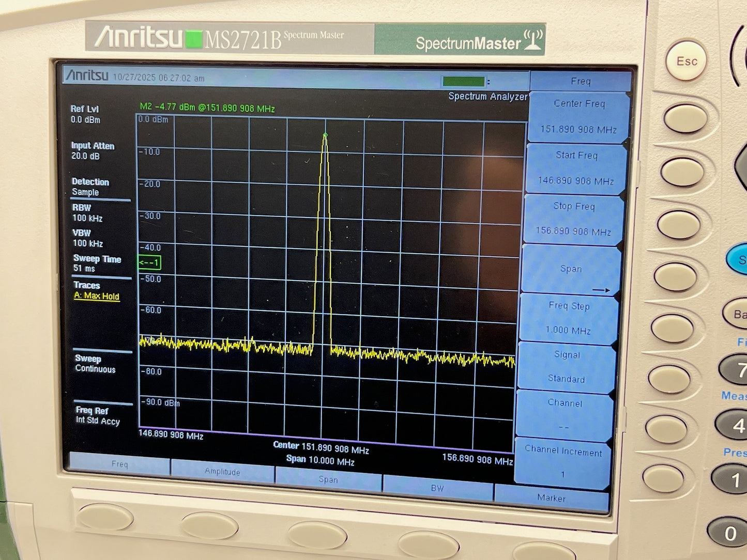Toggle Trace A Max Hold mode
This screenshot has height=560, width=747.
point(96,297)
